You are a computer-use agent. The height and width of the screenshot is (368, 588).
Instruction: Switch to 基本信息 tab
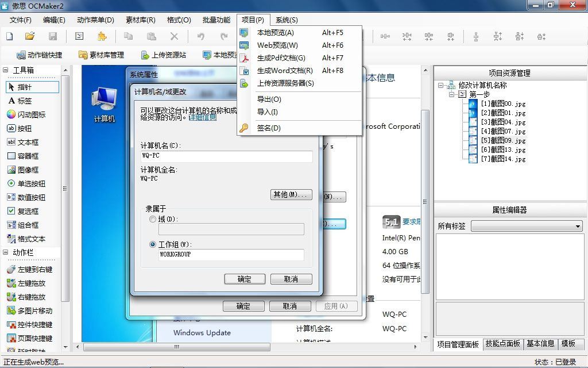pyautogui.click(x=540, y=344)
